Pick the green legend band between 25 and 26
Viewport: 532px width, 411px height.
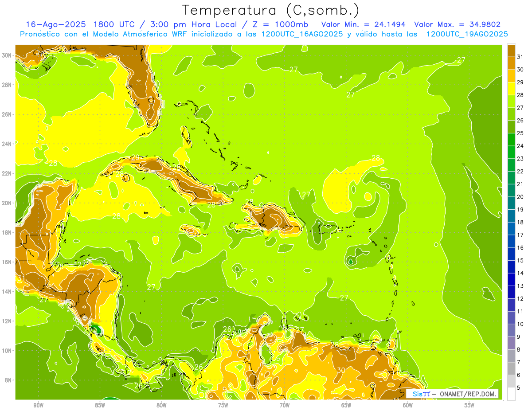click(x=512, y=127)
